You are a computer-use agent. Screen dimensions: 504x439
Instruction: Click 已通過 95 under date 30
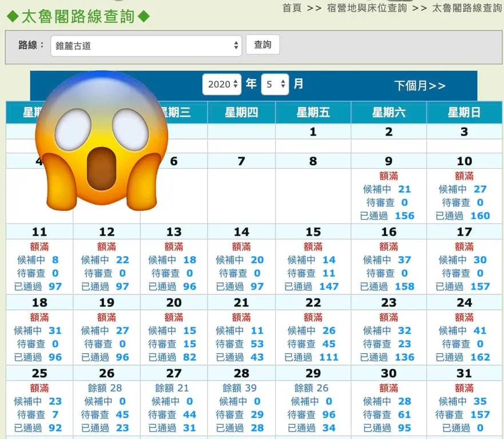[387, 428]
